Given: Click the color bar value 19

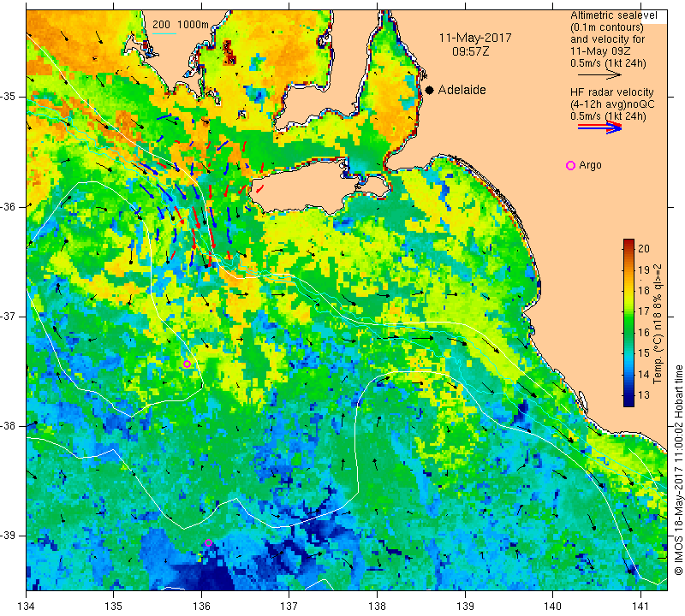Looking at the screenshot, I should 644,269.
